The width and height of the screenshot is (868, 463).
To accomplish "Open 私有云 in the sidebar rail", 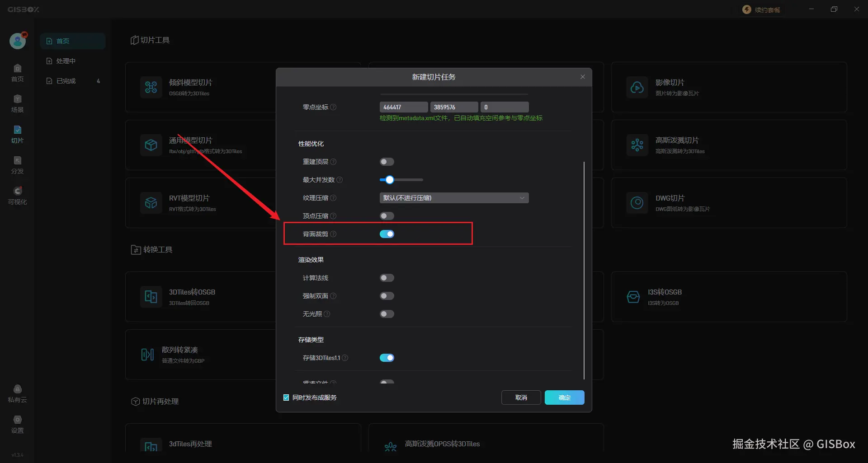I will (17, 393).
